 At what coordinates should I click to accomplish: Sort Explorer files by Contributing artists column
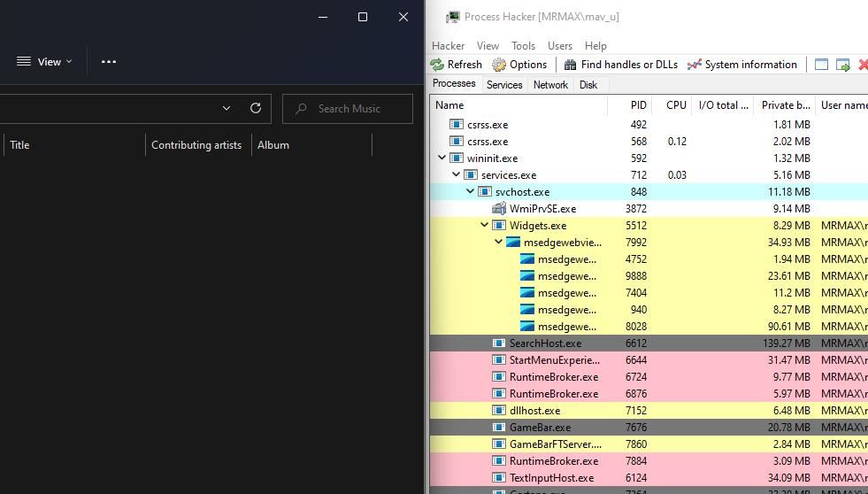tap(198, 145)
